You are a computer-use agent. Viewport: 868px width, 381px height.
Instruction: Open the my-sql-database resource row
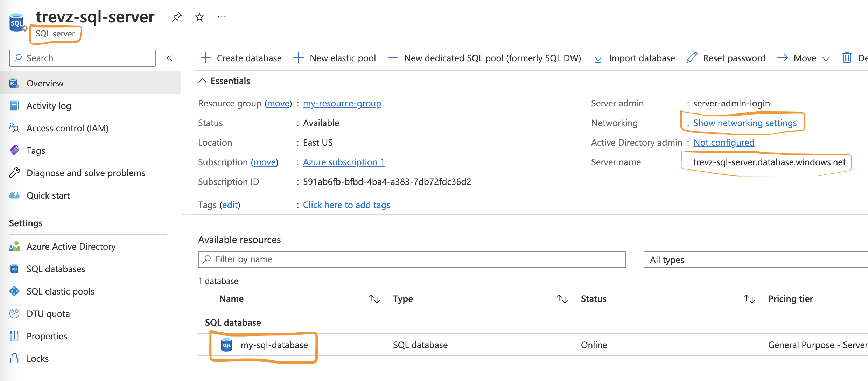click(x=274, y=345)
